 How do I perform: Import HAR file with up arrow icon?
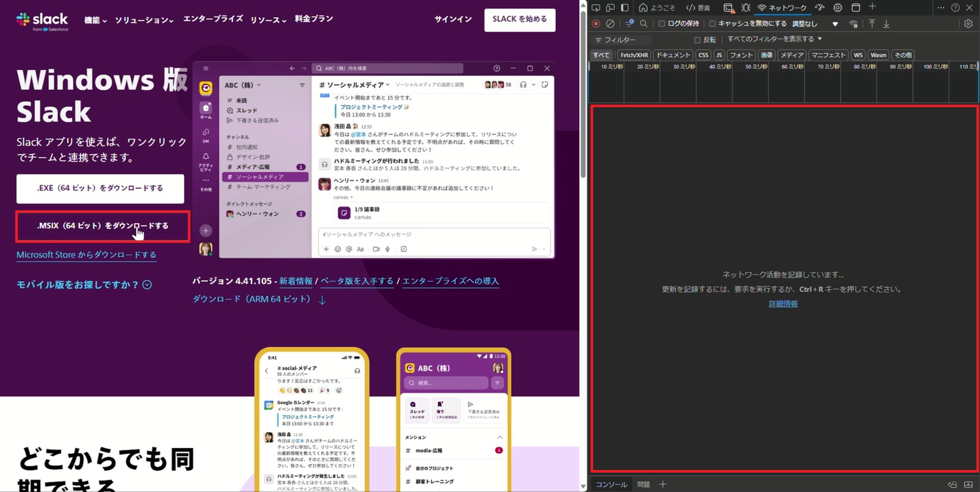tap(872, 23)
